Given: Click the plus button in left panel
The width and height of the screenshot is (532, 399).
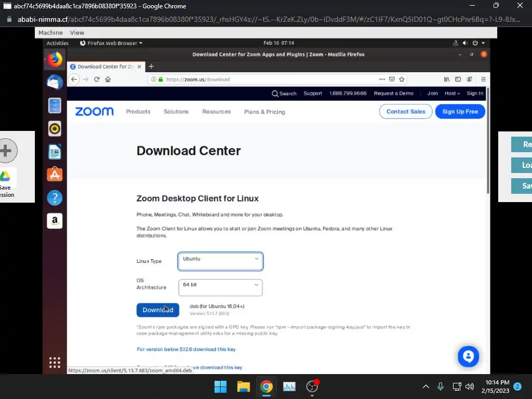Looking at the screenshot, I should [x=6, y=150].
